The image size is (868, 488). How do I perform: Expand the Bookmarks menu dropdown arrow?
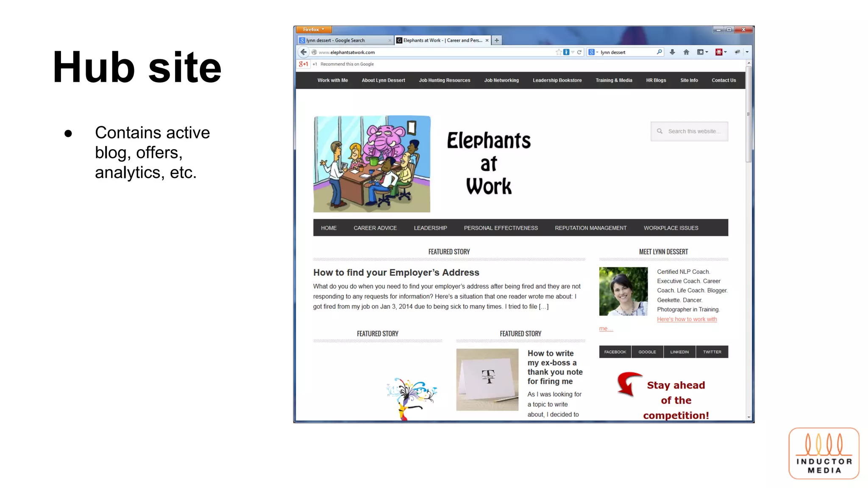pyautogui.click(x=707, y=52)
